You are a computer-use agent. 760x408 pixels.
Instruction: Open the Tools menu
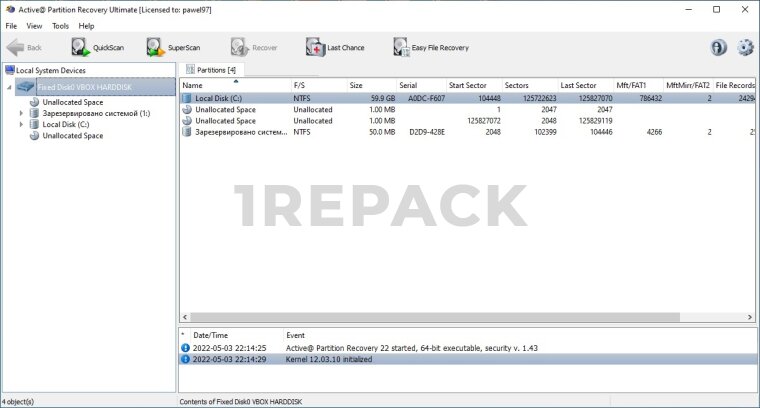point(60,25)
